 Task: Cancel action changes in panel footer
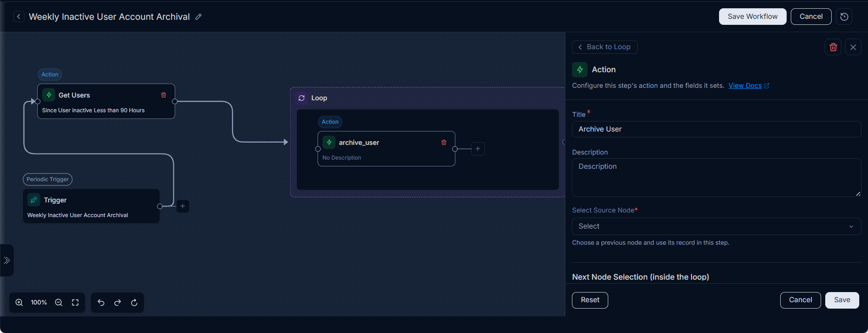pyautogui.click(x=800, y=300)
